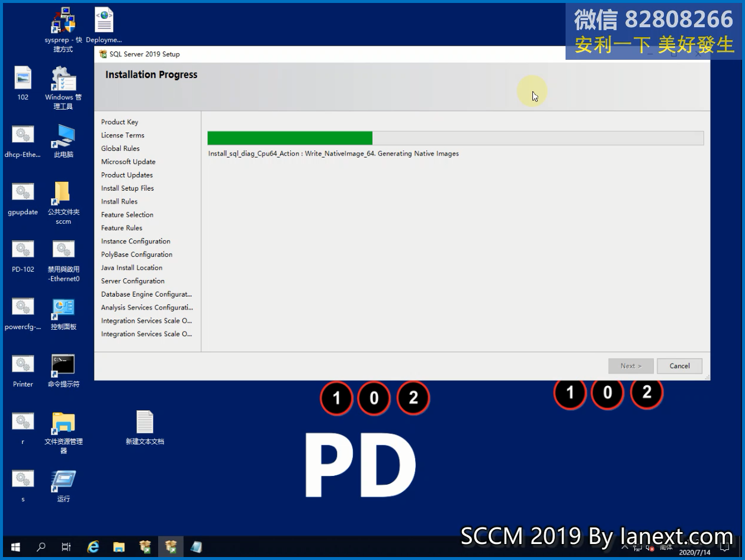Open the 文件资源管理器 shortcut icon
Screen dimensions: 745x560
(63, 423)
